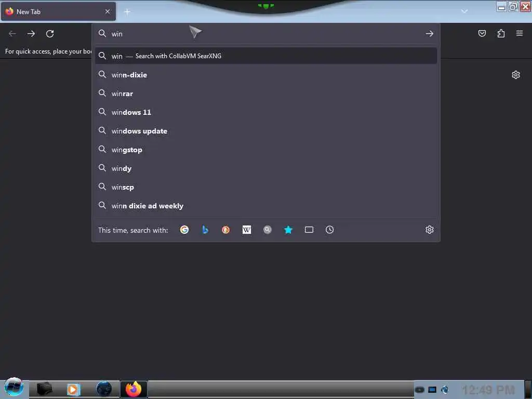Close the New Tab tab
532x399 pixels.
[x=107, y=11]
